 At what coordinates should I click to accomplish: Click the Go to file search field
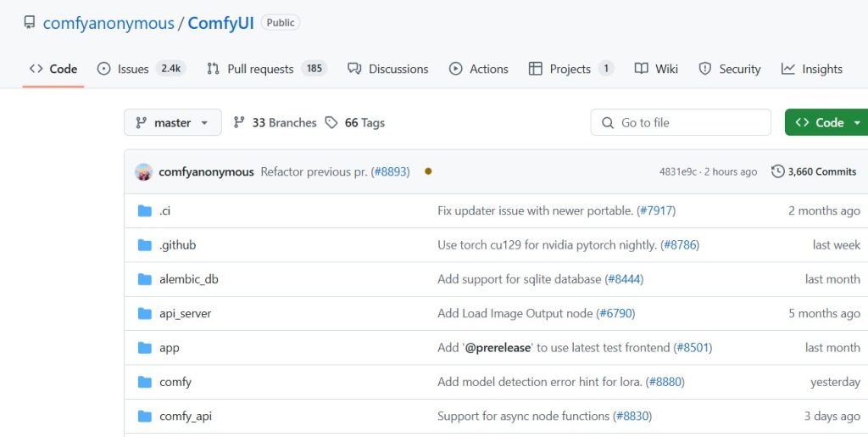[x=681, y=122]
